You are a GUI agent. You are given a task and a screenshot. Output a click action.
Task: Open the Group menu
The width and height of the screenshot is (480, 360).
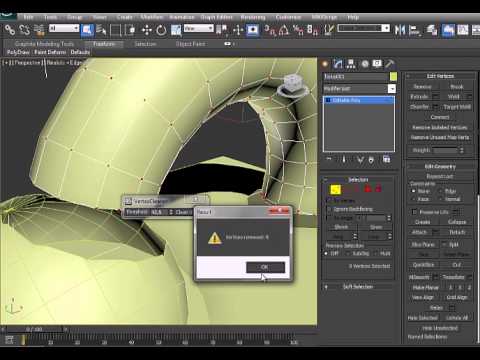click(74, 17)
